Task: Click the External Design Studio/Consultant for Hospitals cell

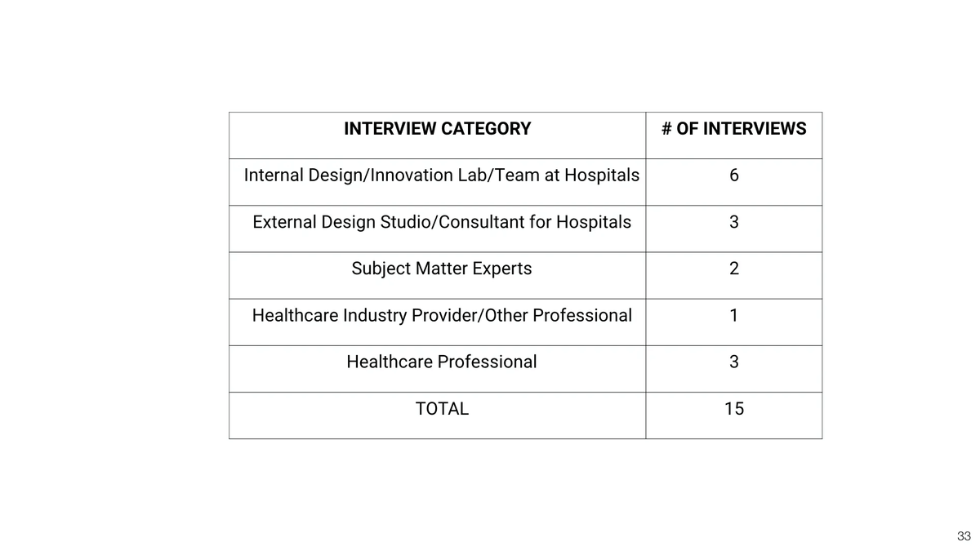Action: point(437,229)
